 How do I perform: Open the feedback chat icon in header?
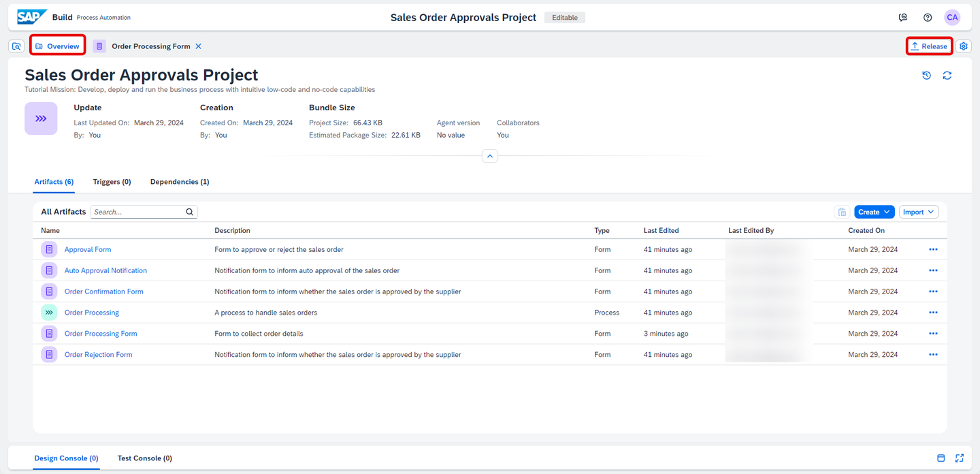903,18
